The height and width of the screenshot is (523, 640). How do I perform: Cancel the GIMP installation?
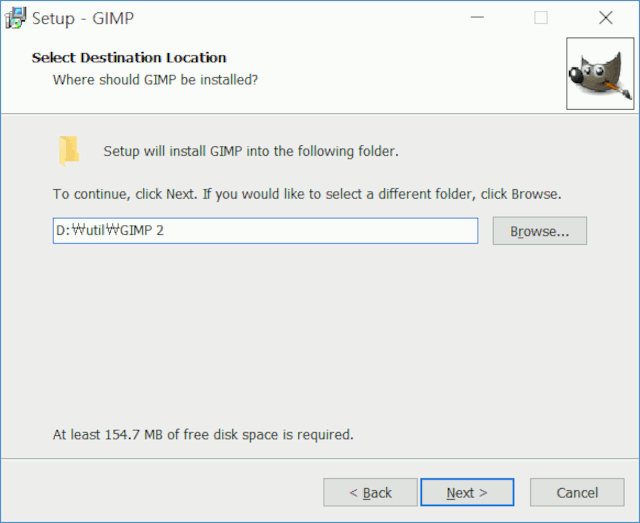[x=577, y=492]
